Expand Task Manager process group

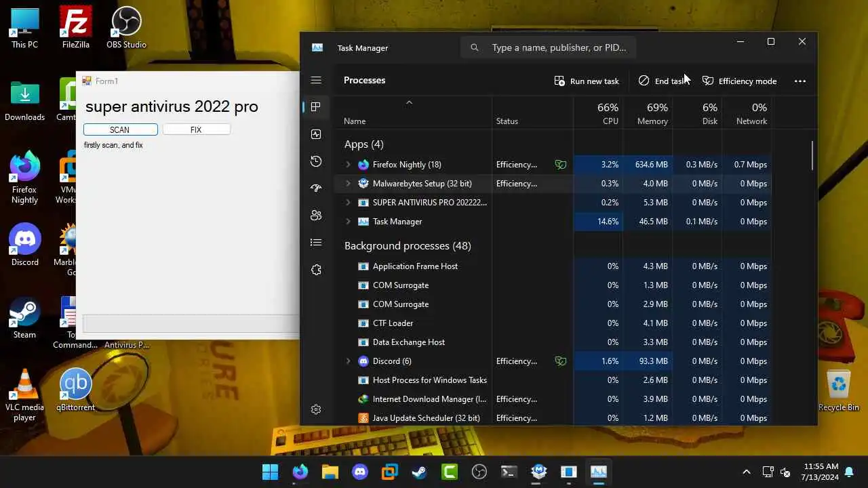click(x=349, y=222)
